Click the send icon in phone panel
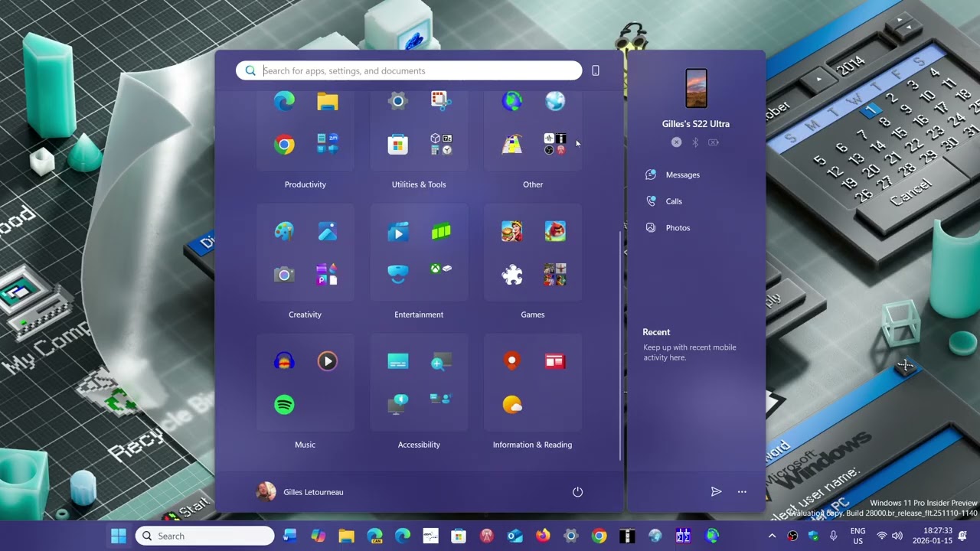Image resolution: width=980 pixels, height=551 pixels. point(716,492)
